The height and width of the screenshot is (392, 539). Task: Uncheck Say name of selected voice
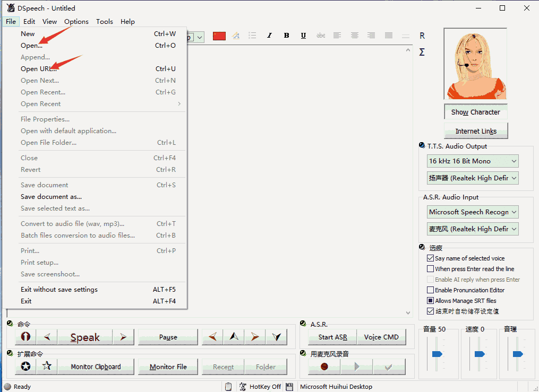(x=431, y=258)
